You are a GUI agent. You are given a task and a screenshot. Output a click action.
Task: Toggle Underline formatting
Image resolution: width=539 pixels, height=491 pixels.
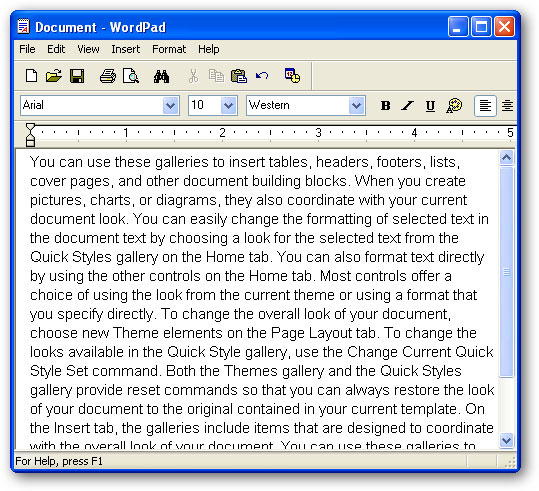[430, 106]
